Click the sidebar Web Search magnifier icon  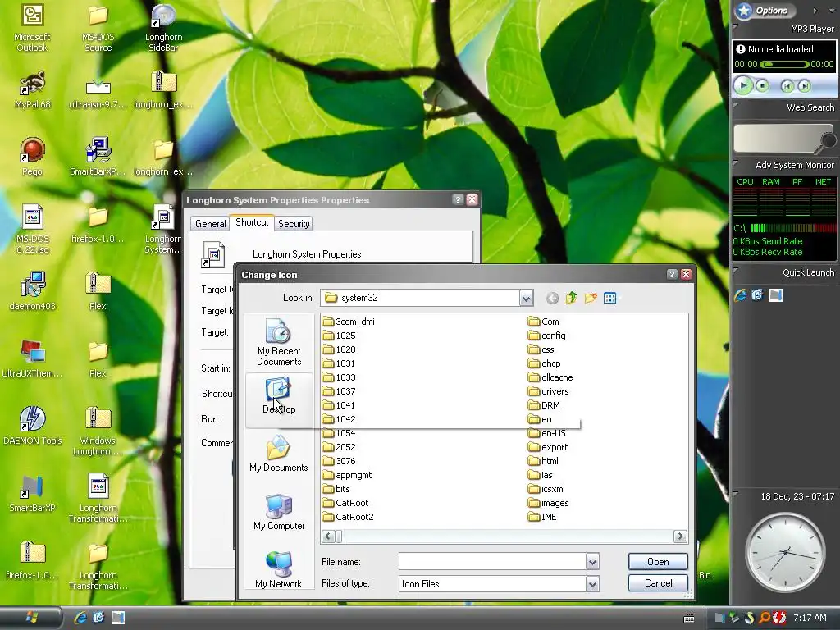[827, 141]
